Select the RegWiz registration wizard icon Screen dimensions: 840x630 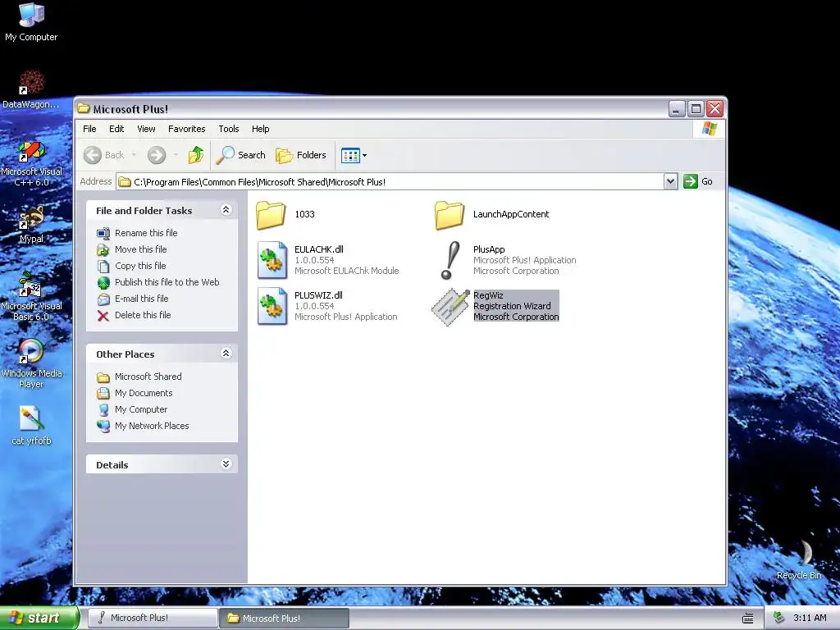point(450,307)
